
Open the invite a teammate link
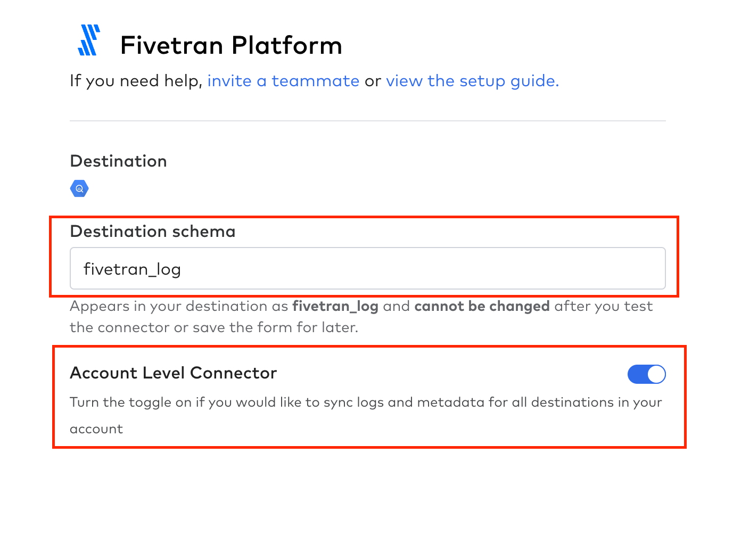click(284, 80)
